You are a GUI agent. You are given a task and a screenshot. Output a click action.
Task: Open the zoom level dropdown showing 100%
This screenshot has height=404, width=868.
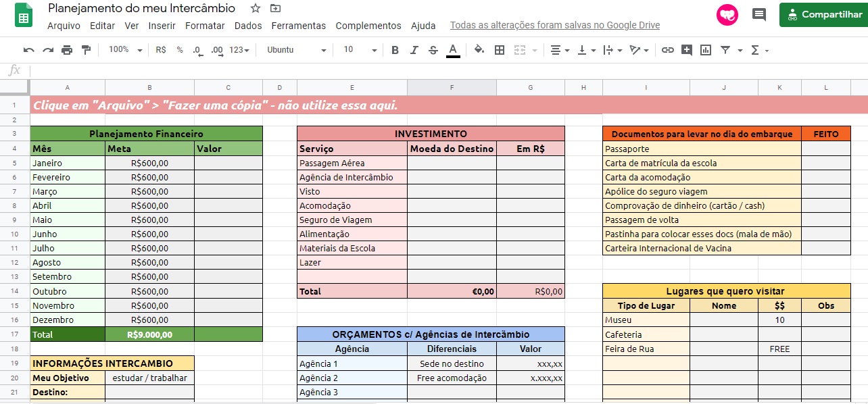pyautogui.click(x=123, y=49)
